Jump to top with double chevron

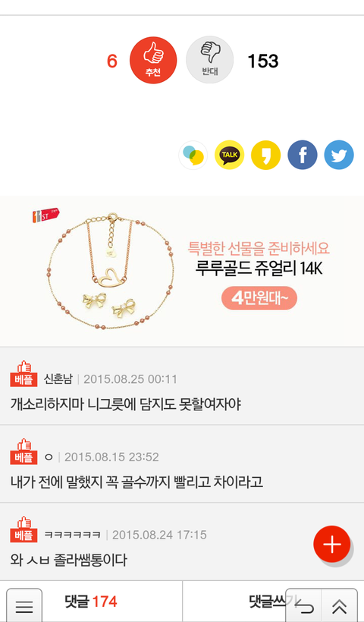340,606
